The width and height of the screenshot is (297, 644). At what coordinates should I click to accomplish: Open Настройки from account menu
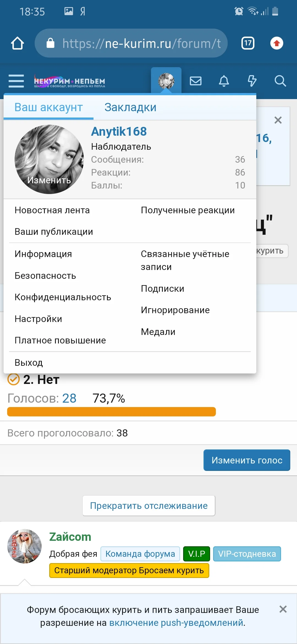pos(38,319)
